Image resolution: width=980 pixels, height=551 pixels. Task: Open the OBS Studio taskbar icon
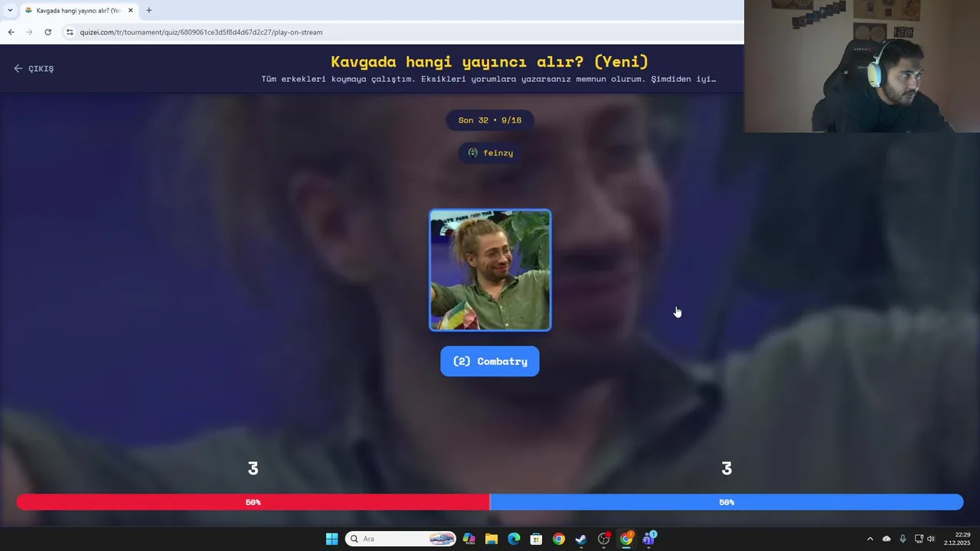[x=604, y=539]
